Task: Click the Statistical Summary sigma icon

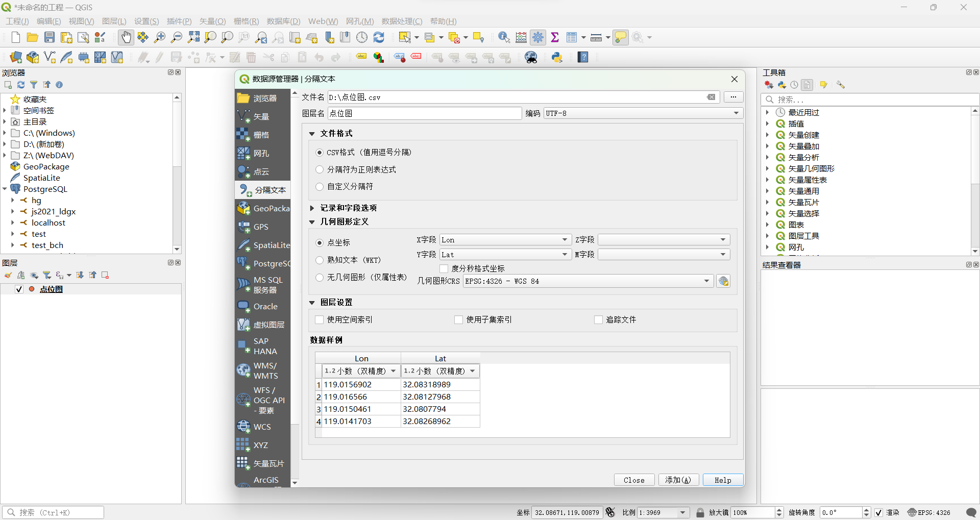Action: [x=555, y=37]
